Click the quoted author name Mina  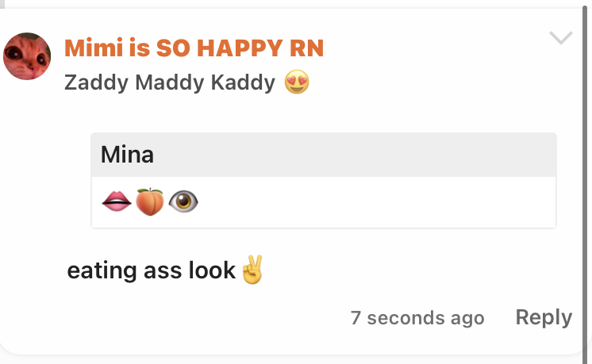click(127, 155)
